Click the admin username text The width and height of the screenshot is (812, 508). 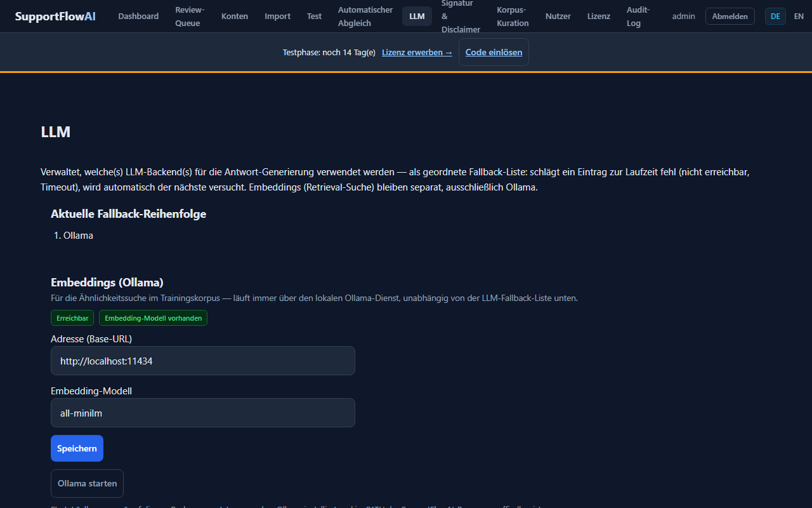(x=684, y=17)
